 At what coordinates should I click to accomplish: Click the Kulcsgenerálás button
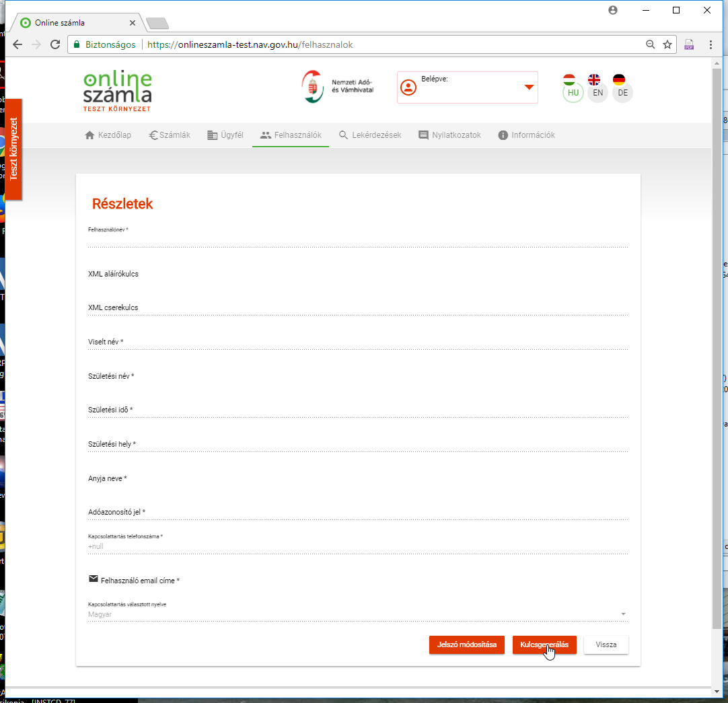544,644
